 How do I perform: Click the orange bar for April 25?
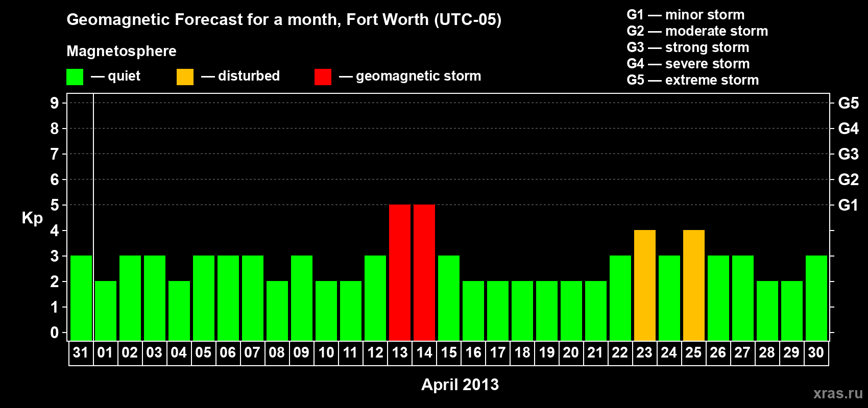(694, 285)
